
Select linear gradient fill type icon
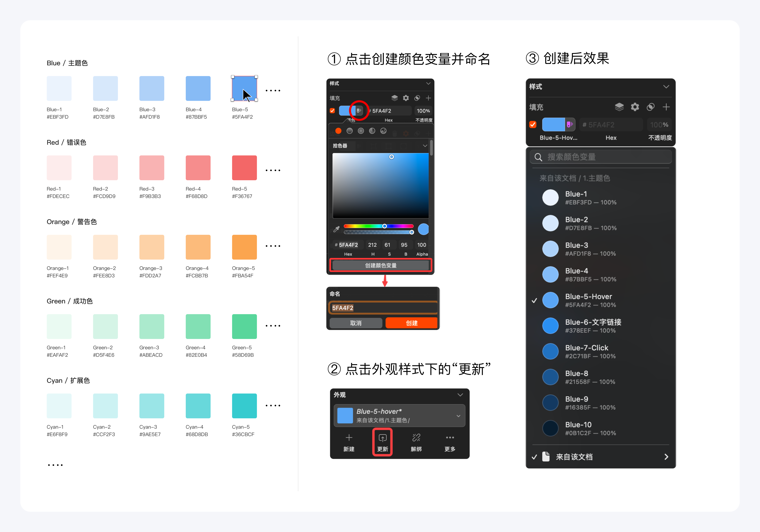tap(350, 131)
